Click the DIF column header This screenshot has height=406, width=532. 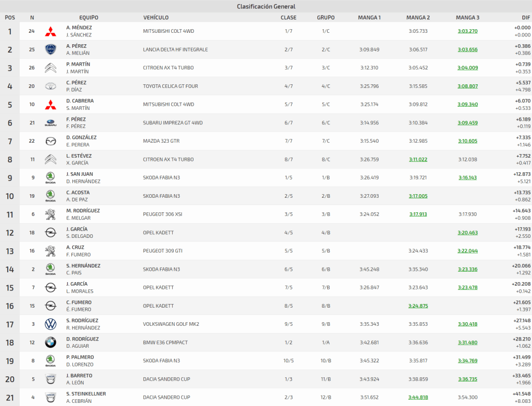click(x=525, y=18)
